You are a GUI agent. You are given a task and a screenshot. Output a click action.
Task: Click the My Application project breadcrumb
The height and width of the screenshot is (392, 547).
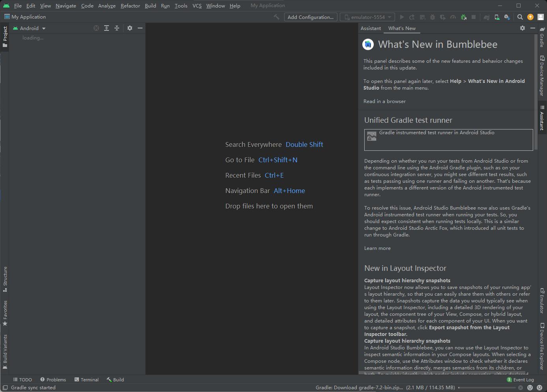click(x=25, y=17)
